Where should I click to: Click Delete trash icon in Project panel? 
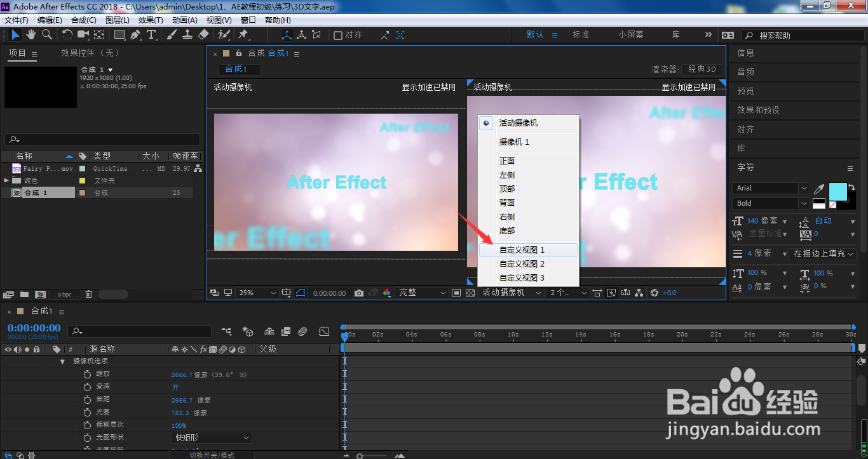click(88, 294)
